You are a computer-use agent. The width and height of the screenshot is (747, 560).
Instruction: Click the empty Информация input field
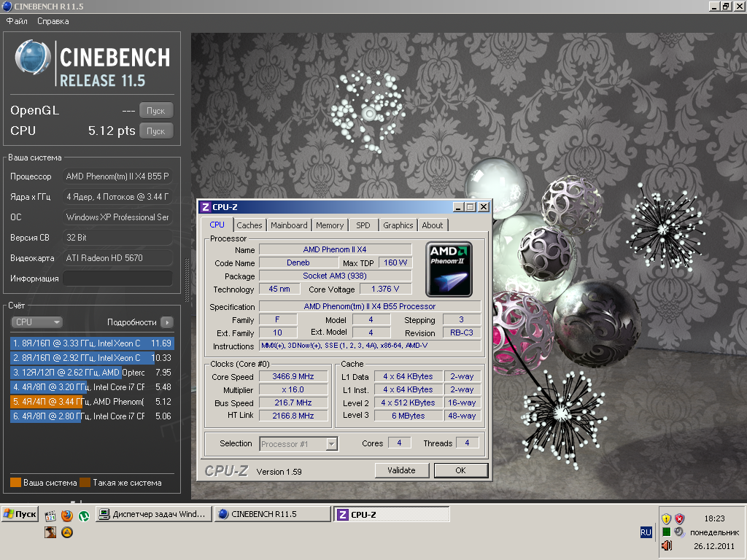117,279
